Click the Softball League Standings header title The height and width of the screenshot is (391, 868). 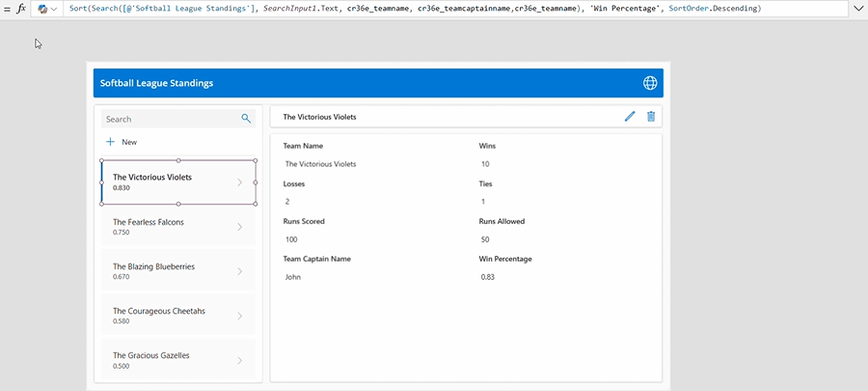tap(156, 83)
